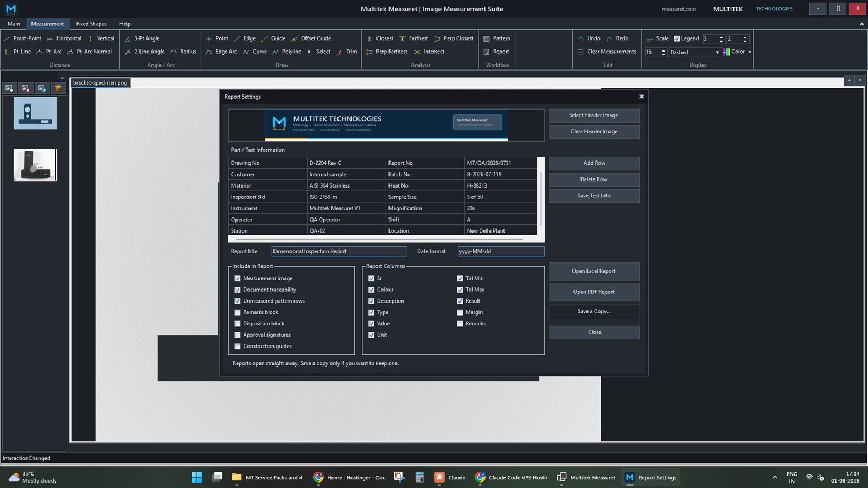Choose the Horizontal distance tool
Screen dimensions: 868x488
point(64,38)
